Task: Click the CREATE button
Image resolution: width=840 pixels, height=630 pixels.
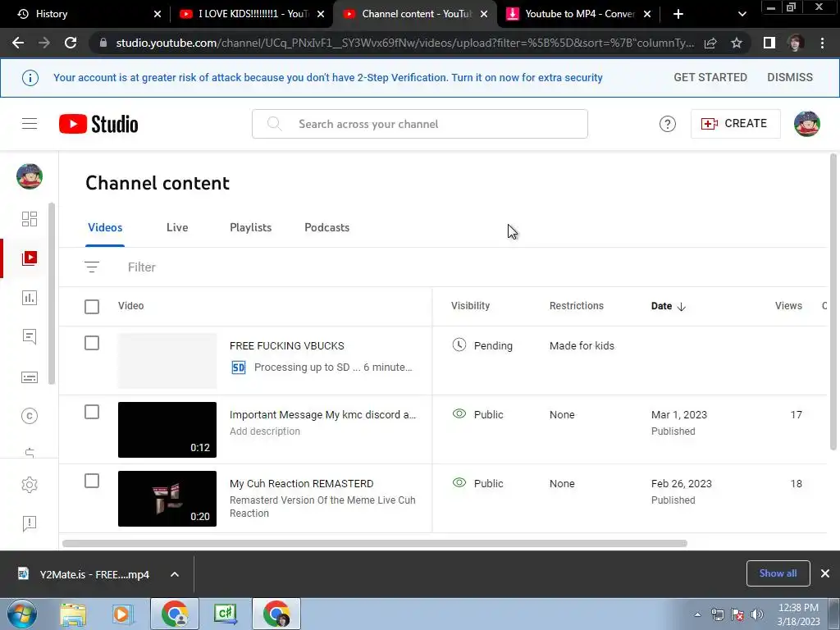Action: coord(735,124)
